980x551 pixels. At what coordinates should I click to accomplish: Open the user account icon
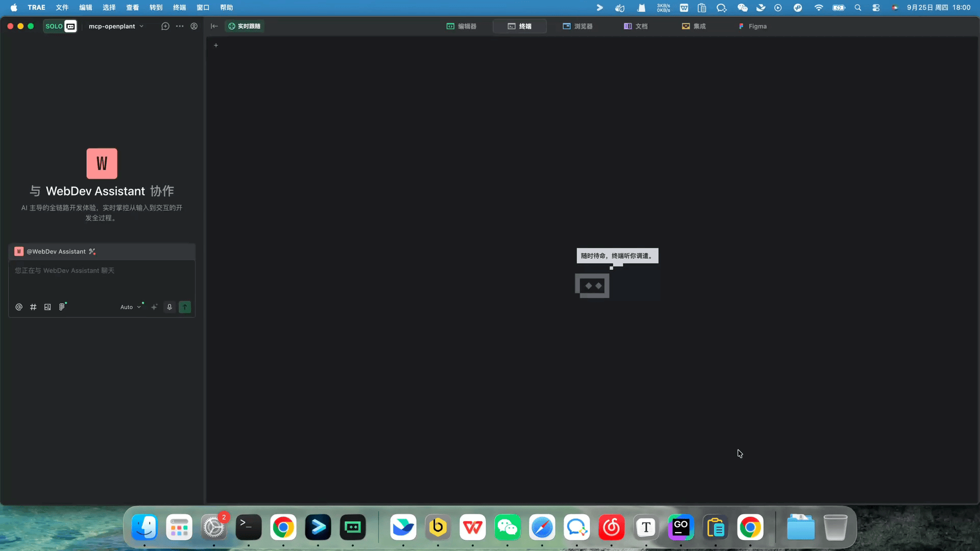pos(194,26)
